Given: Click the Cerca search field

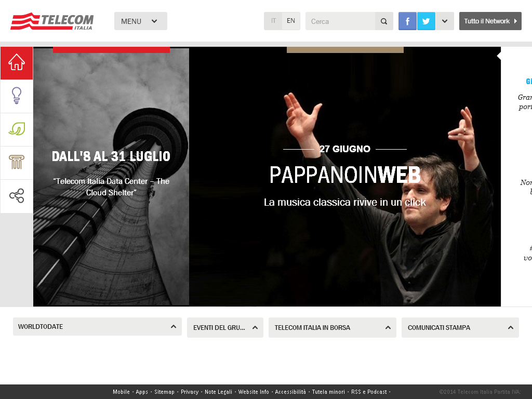Looking at the screenshot, I should point(340,21).
